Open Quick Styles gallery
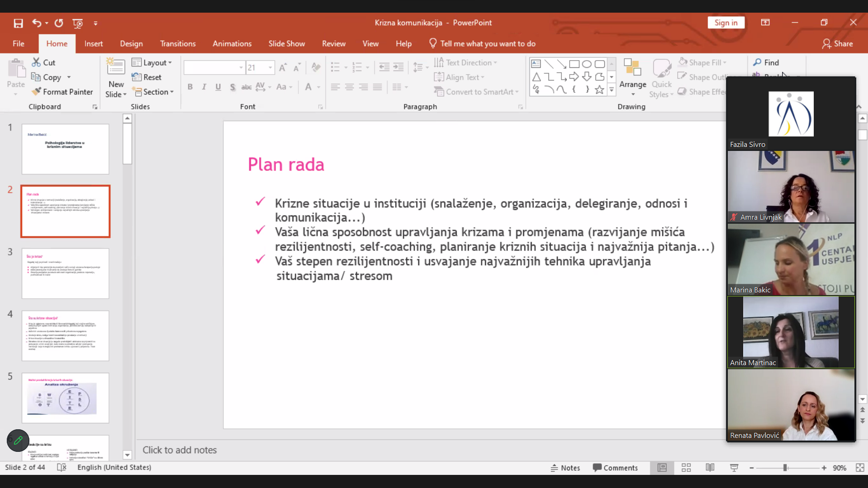868x488 pixels. pos(661,78)
